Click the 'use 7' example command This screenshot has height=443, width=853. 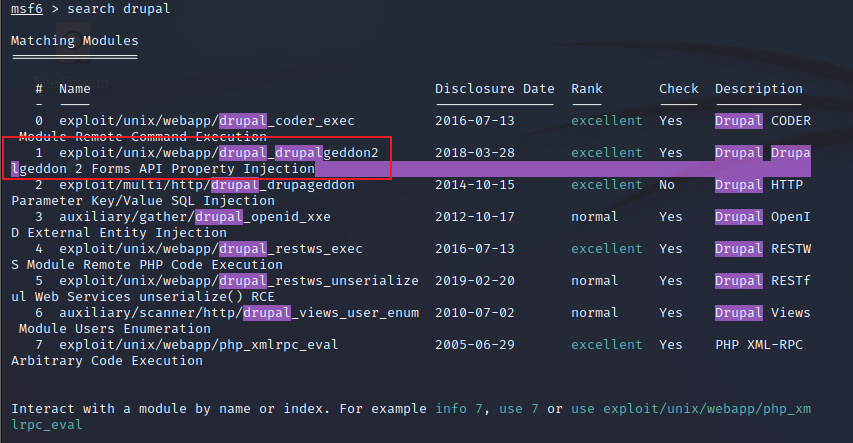click(518, 409)
